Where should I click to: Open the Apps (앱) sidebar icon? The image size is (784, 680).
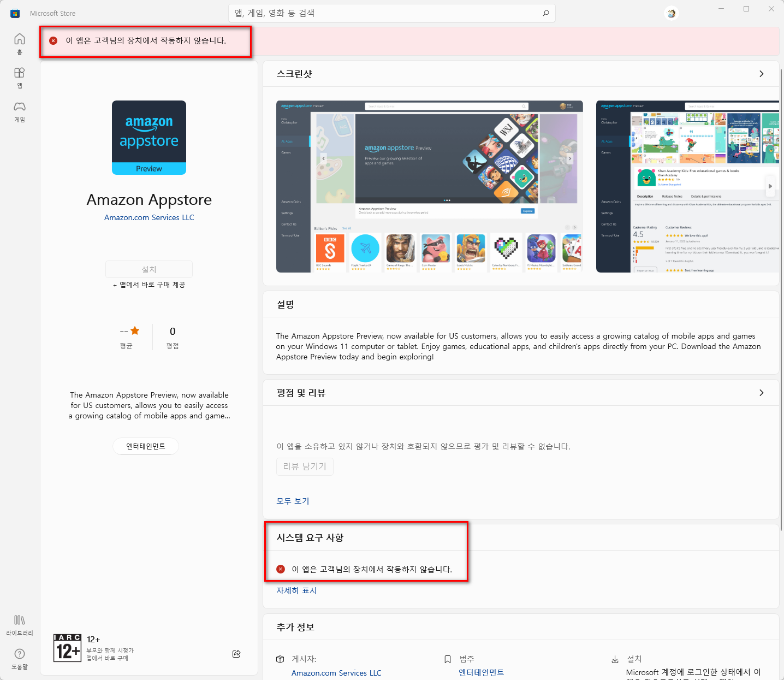click(x=20, y=78)
